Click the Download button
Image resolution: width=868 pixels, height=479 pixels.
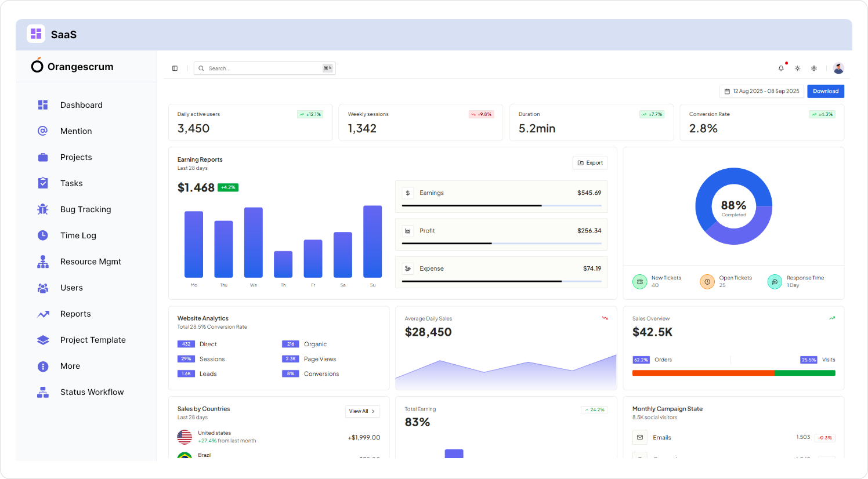tap(826, 91)
